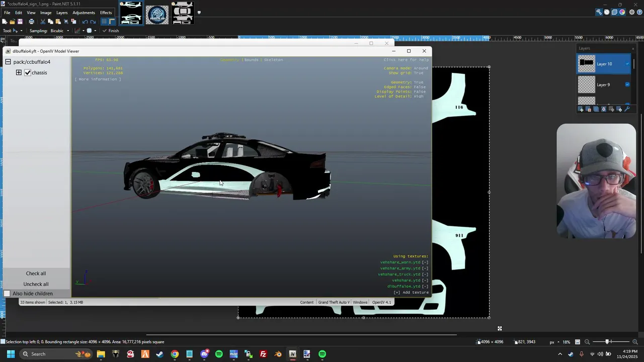
Task: Expand the chassis tree node
Action: pos(19,72)
